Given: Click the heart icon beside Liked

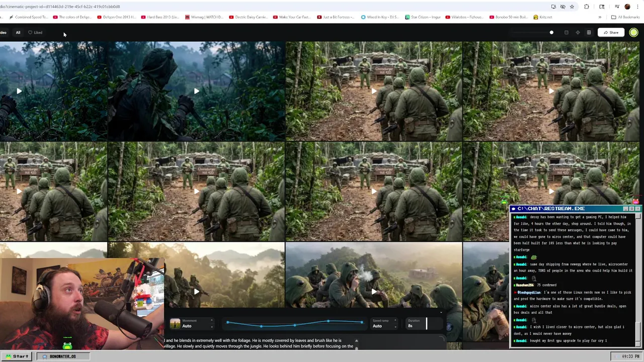Looking at the screenshot, I should [x=30, y=33].
